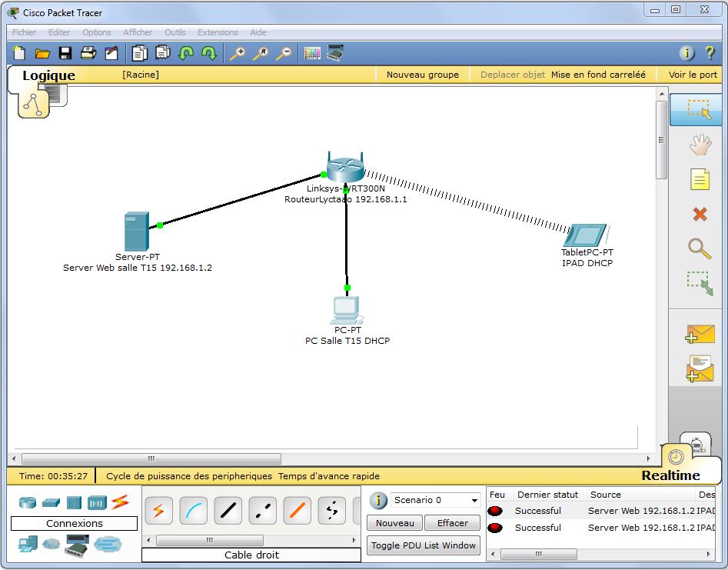
Task: Pick the dashed crossover cable
Action: pyautogui.click(x=262, y=511)
